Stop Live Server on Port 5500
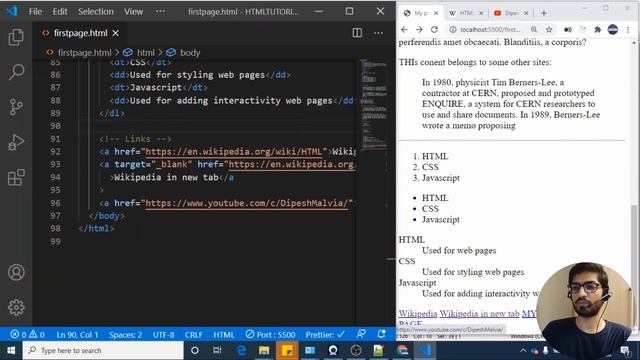Image resolution: width=640 pixels, height=360 pixels. click(270, 335)
